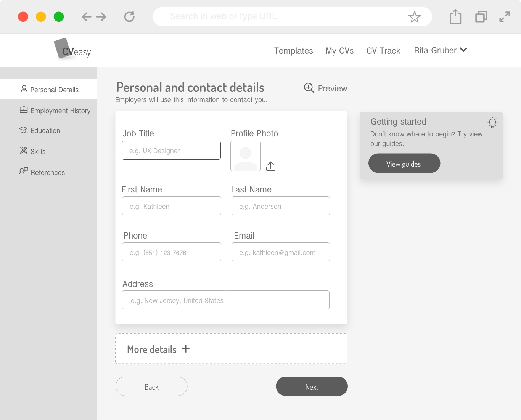Click the lightbulb icon in Getting started
Viewport: 521px width, 420px height.
click(x=492, y=122)
